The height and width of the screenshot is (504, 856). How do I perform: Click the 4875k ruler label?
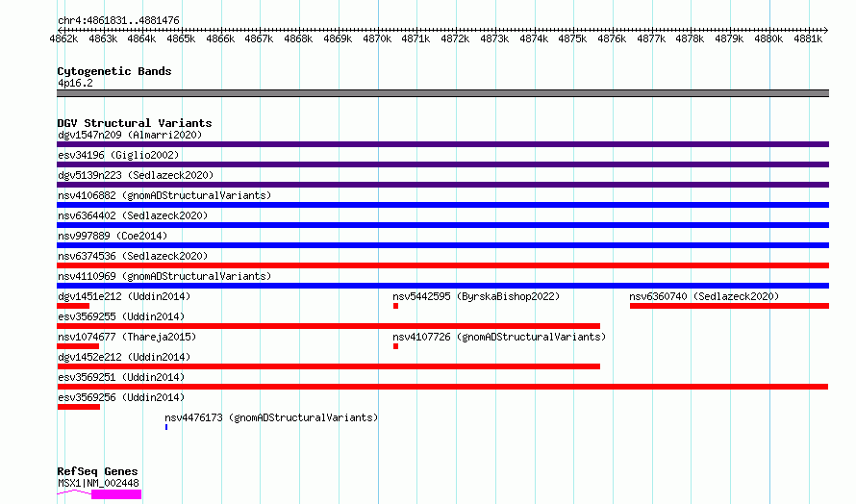pyautogui.click(x=572, y=38)
